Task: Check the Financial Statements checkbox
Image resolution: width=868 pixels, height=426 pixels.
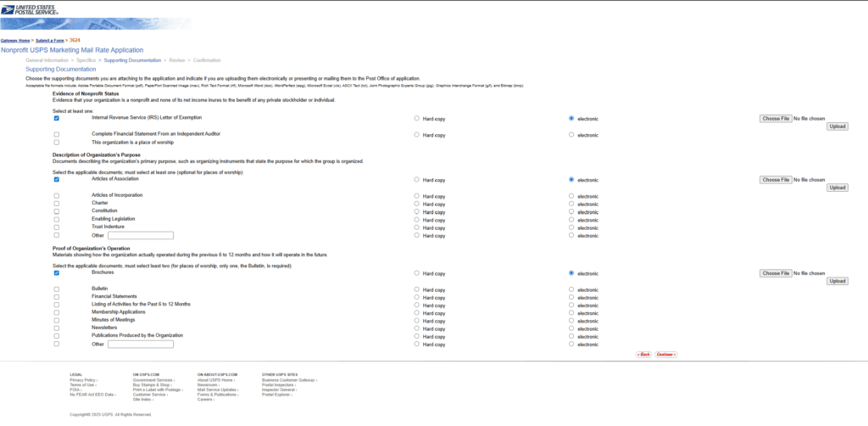Action: [x=57, y=297]
